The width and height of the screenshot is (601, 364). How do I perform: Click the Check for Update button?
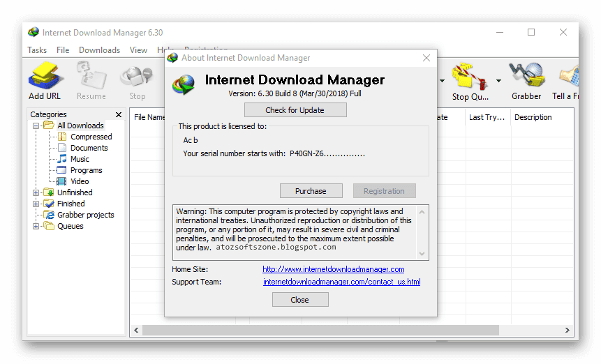click(x=295, y=110)
